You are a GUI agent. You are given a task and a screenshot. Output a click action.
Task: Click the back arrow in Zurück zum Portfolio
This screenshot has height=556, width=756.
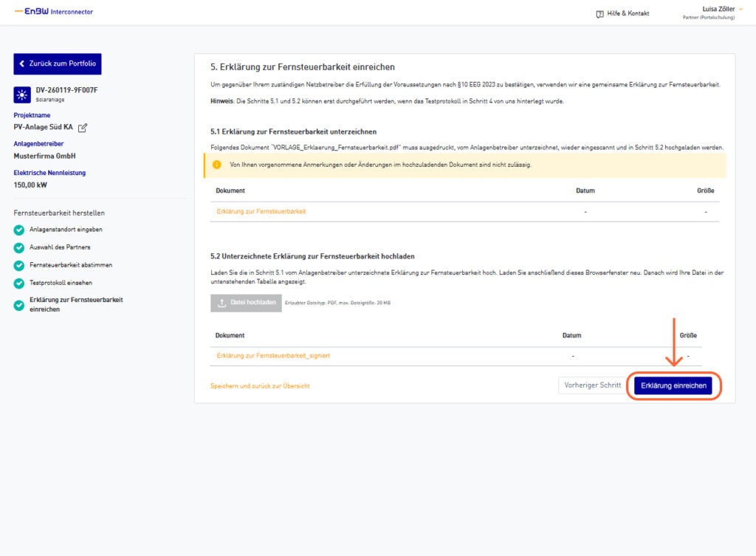[22, 64]
